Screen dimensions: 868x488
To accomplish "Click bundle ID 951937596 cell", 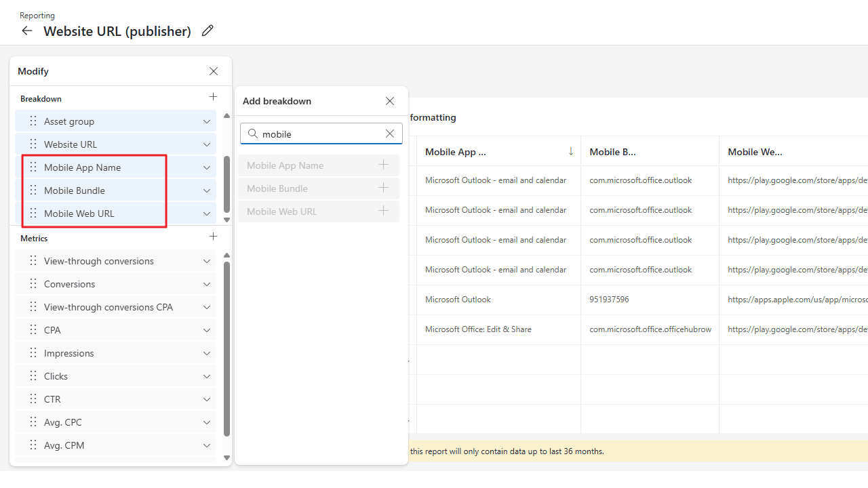I will point(650,300).
